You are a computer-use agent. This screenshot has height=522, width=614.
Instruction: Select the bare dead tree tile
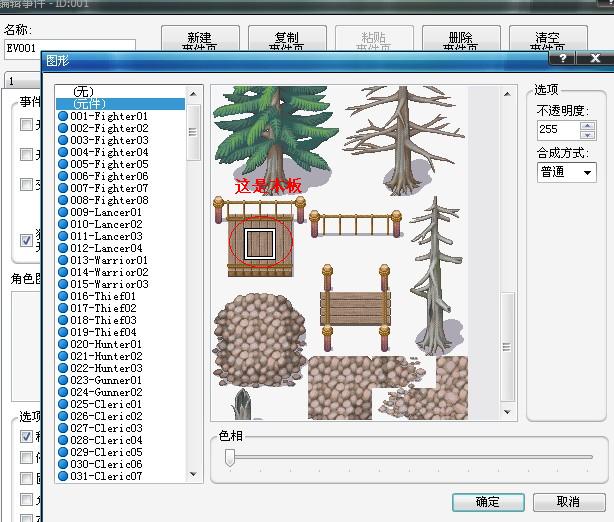point(403,140)
